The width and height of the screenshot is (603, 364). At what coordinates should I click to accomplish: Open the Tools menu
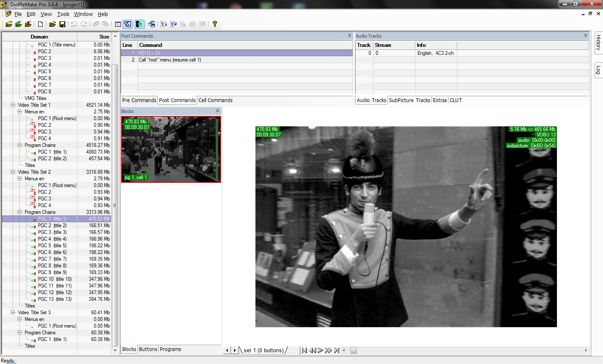[63, 14]
